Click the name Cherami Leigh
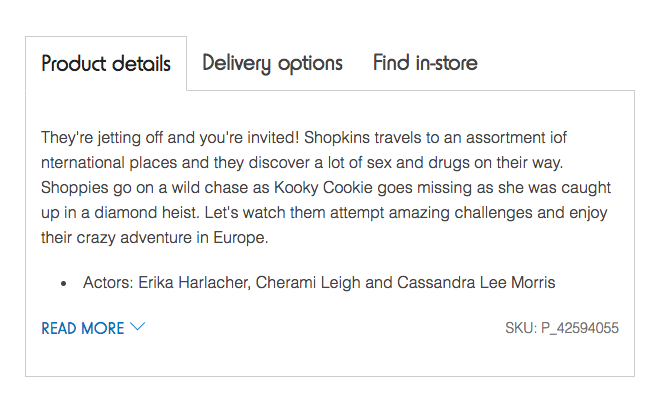 coord(308,282)
